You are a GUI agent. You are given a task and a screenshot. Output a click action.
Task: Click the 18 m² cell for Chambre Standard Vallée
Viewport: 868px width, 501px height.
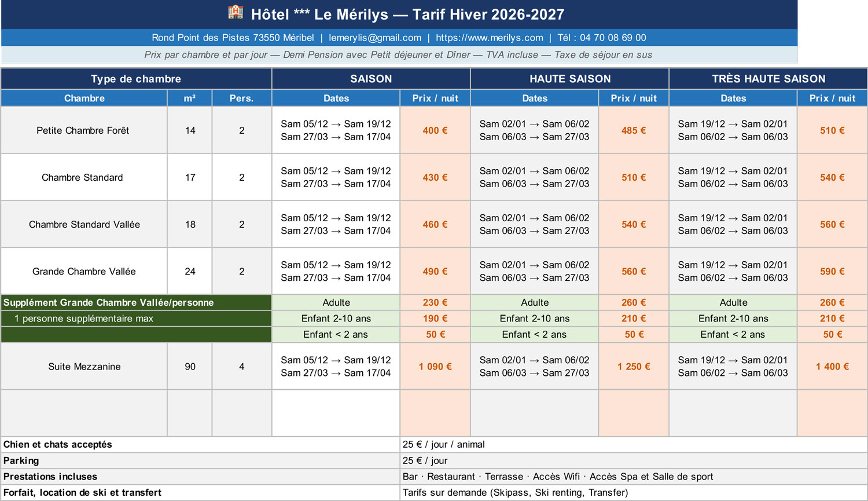(190, 224)
